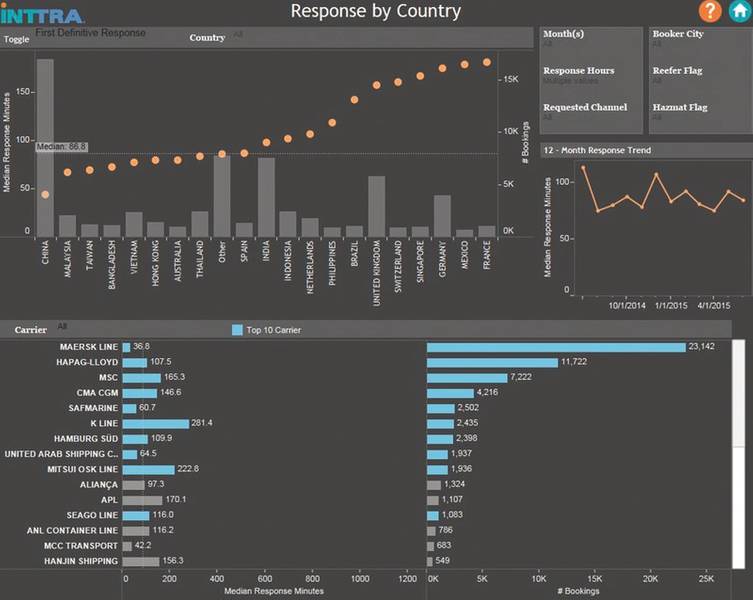Image resolution: width=753 pixels, height=600 pixels.
Task: Select the APL carrier label
Action: tap(109, 500)
